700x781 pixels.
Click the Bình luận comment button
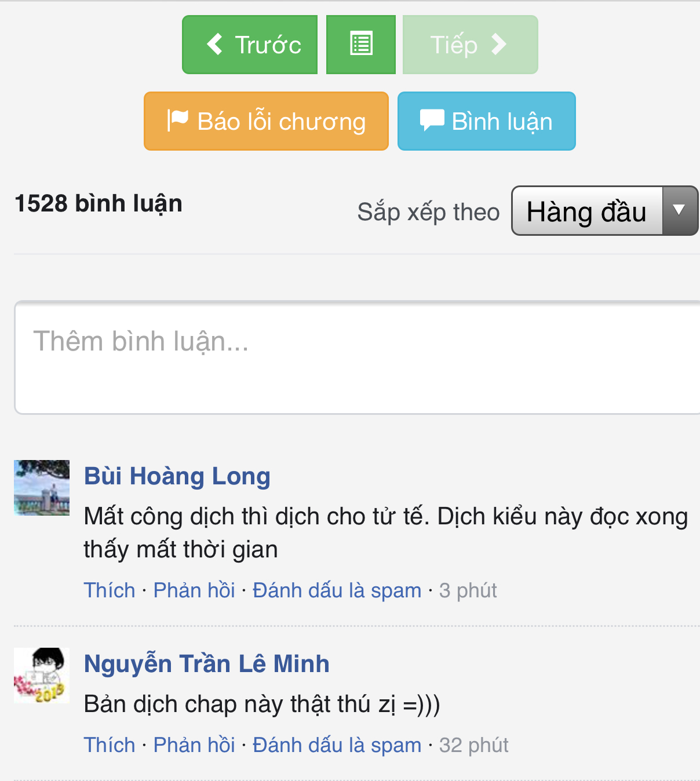coord(486,121)
